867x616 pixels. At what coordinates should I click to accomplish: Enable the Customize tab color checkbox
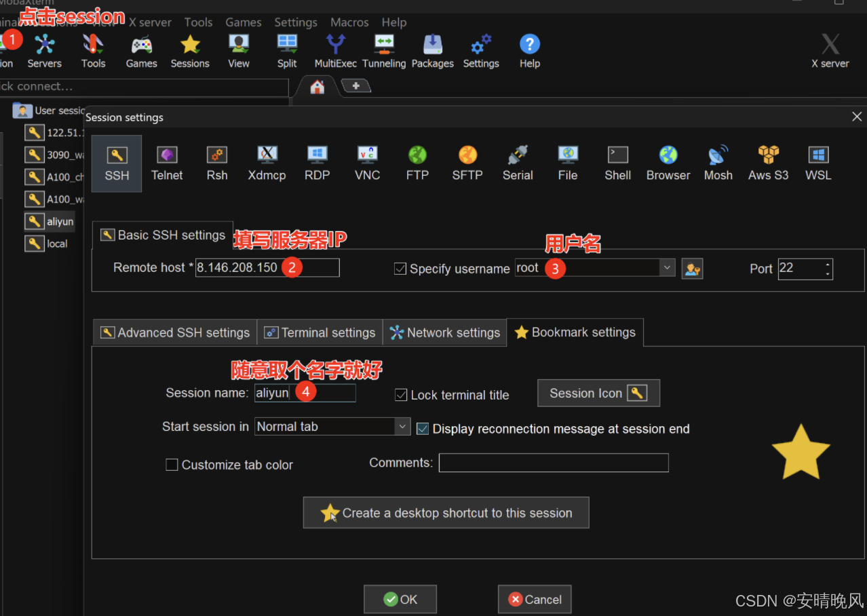click(172, 465)
